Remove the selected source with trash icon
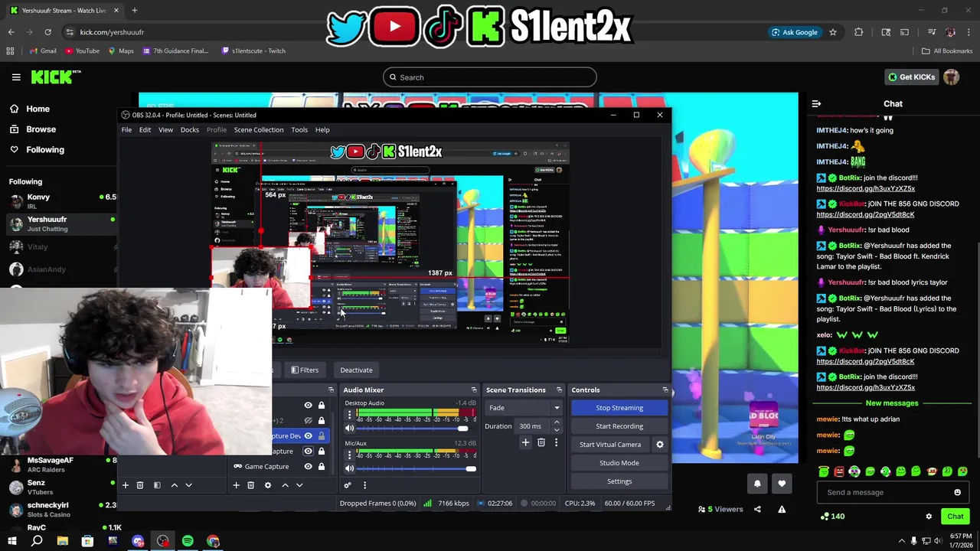 point(250,485)
